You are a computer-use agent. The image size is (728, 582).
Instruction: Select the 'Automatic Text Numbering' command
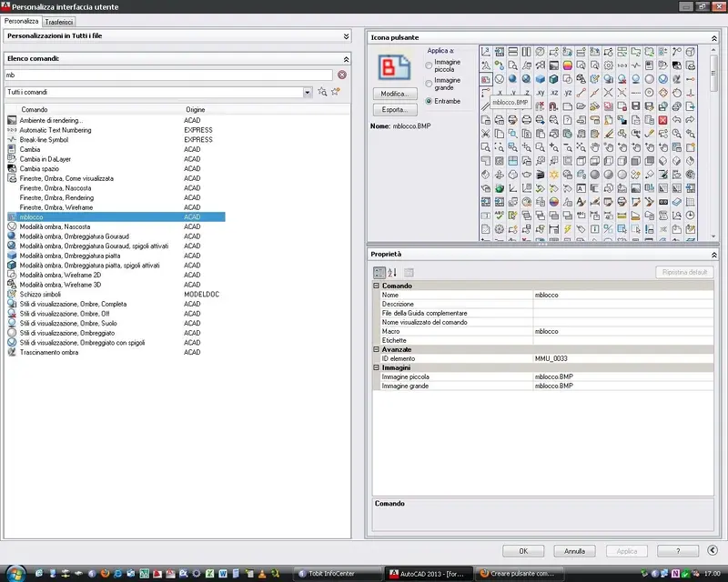tap(116, 130)
